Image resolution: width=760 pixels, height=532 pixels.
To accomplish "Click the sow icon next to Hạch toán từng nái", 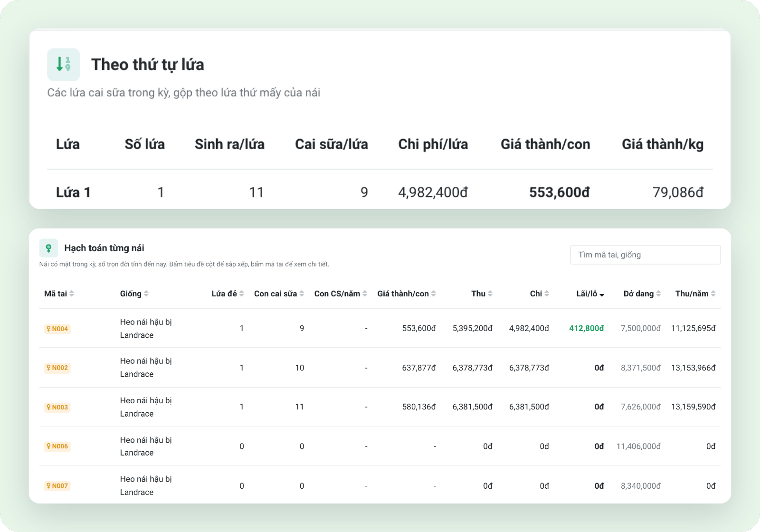I will click(x=48, y=248).
